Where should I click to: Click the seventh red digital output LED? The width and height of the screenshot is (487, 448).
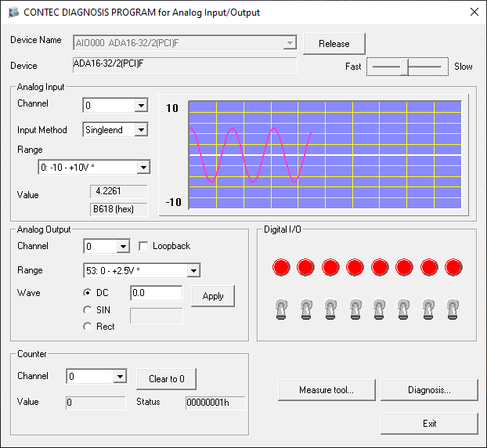(429, 267)
